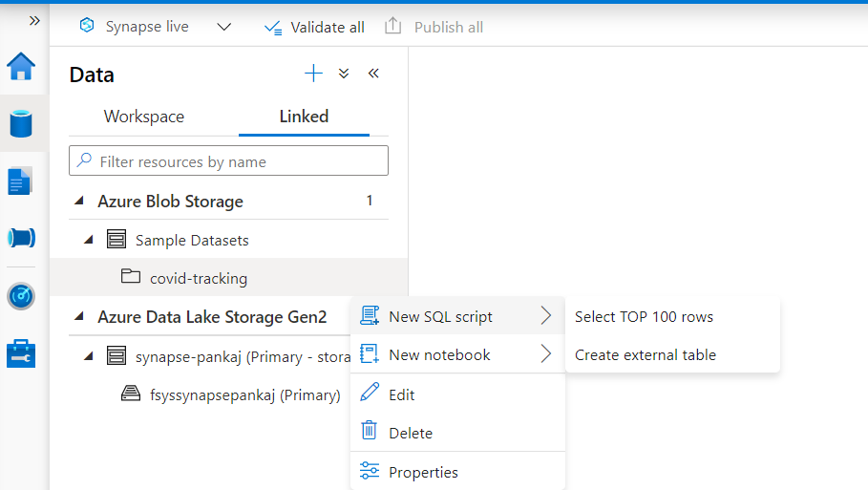Click the Azure Data Lake Storage Gen2 label
Viewport: 868px width, 490px height.
212,317
